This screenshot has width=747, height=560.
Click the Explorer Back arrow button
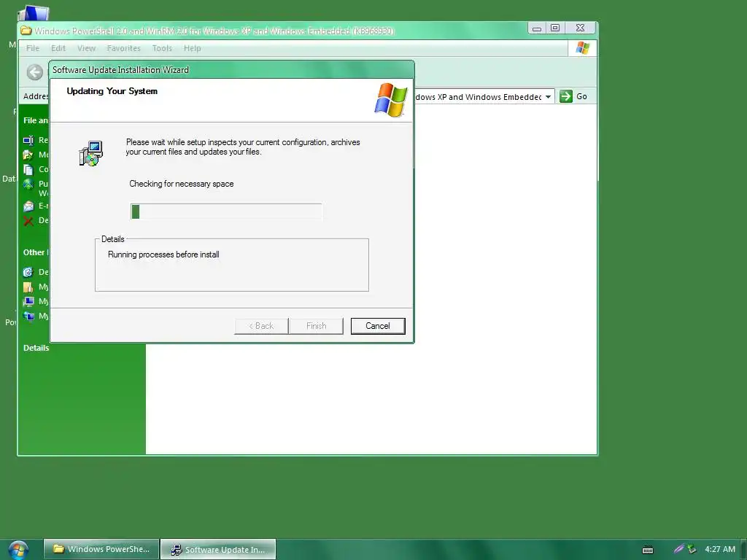tap(35, 72)
